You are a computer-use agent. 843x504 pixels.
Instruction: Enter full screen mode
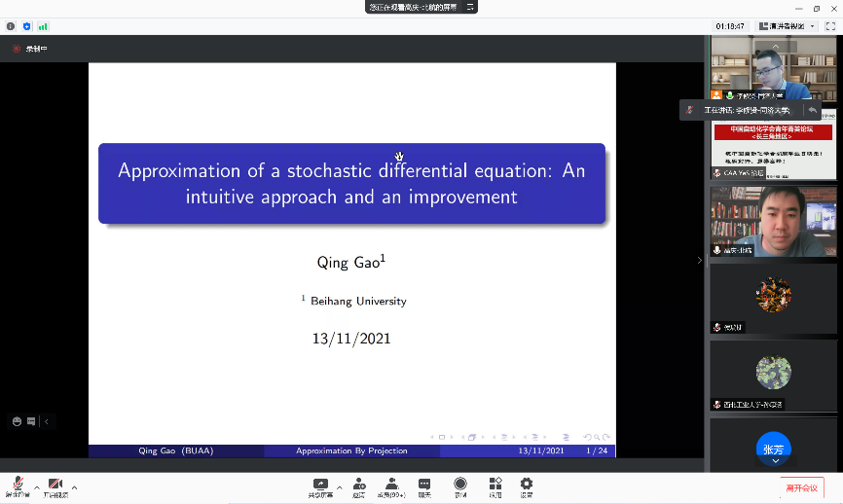(x=829, y=26)
